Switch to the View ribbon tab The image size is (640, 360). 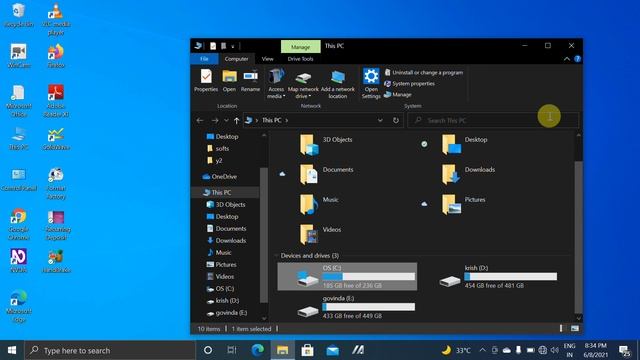[x=267, y=59]
